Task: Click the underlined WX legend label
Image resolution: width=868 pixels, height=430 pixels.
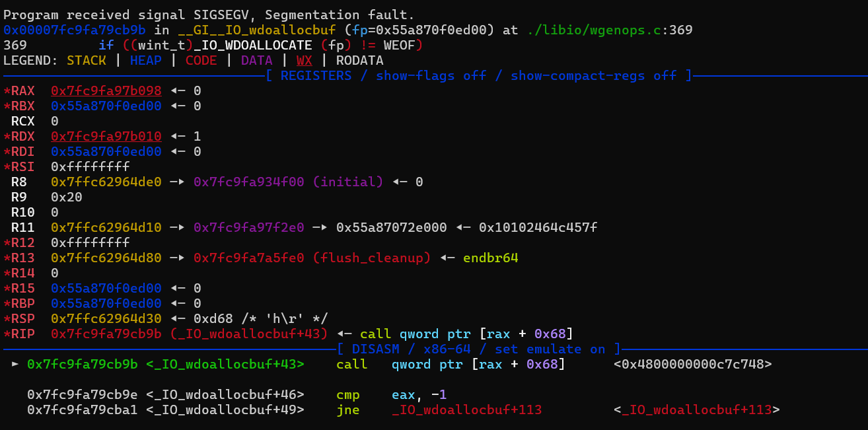Action: tap(304, 61)
